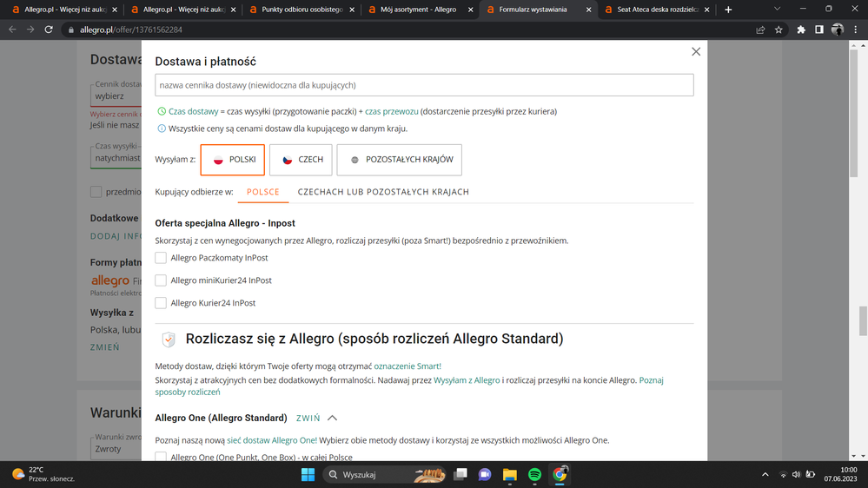Screen dimensions: 868x488
Task: Switch to Seat Ateca deska rozdzielcza tab
Action: [657, 10]
